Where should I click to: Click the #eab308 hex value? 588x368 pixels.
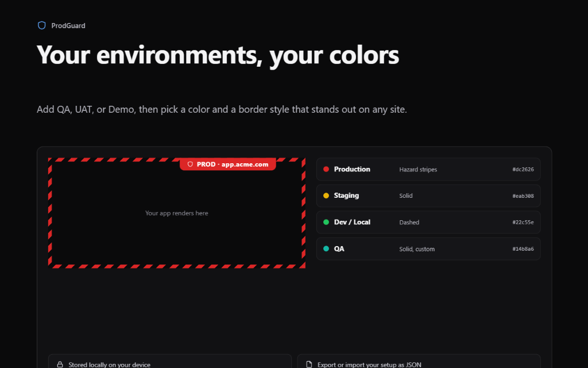[x=523, y=195]
